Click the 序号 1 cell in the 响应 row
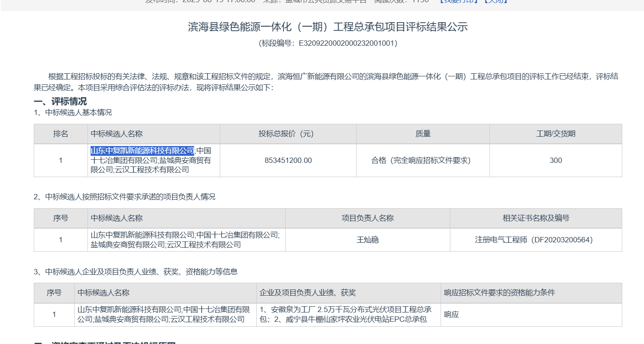Viewport: 644px width, 344px height. [x=54, y=315]
